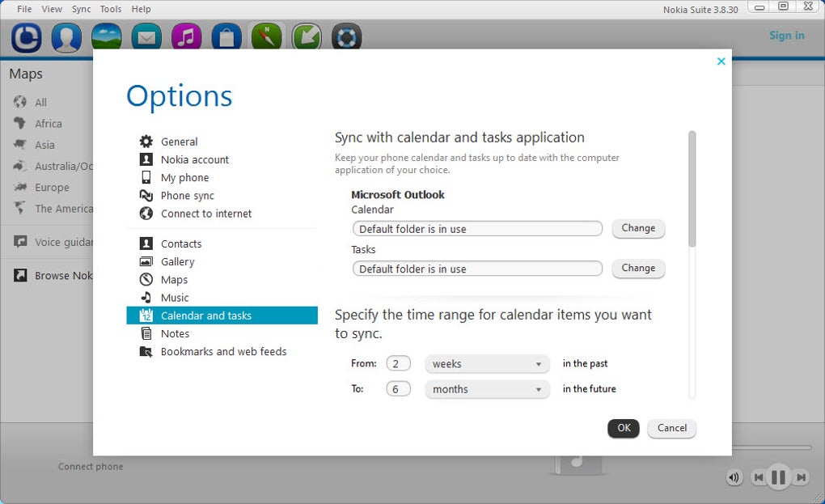Open the Contacts toolbar icon

[x=66, y=38]
